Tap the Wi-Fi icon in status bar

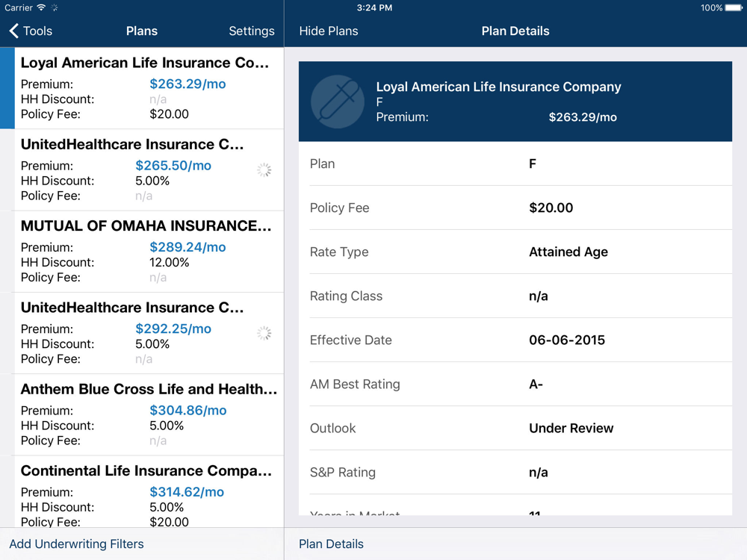pos(42,8)
